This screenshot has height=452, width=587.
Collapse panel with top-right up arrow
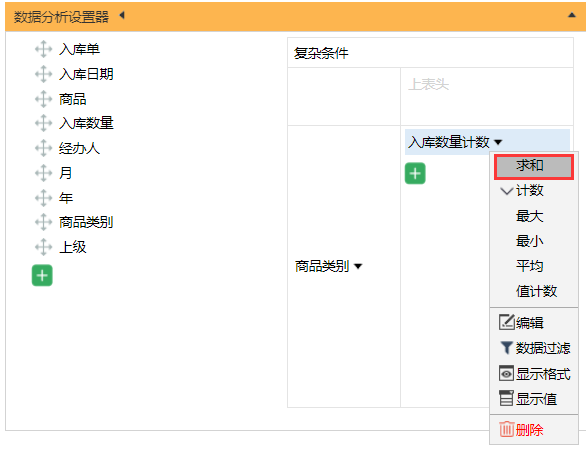tap(572, 15)
